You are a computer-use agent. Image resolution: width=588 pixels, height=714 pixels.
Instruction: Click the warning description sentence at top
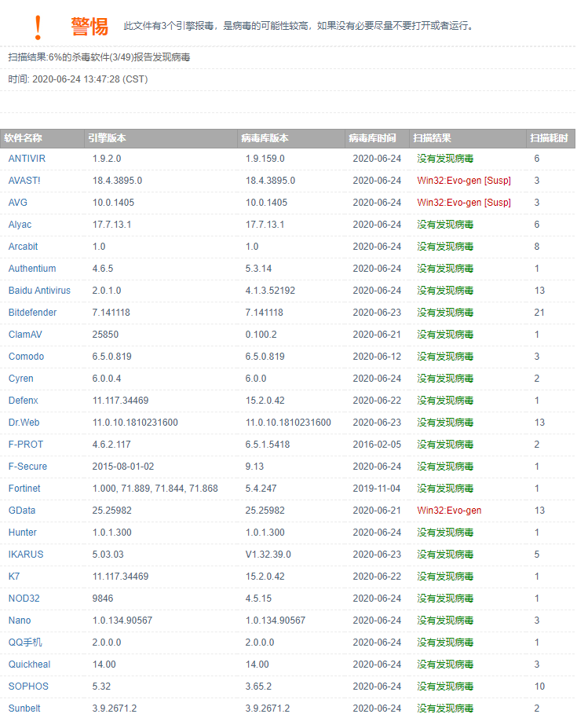point(298,26)
